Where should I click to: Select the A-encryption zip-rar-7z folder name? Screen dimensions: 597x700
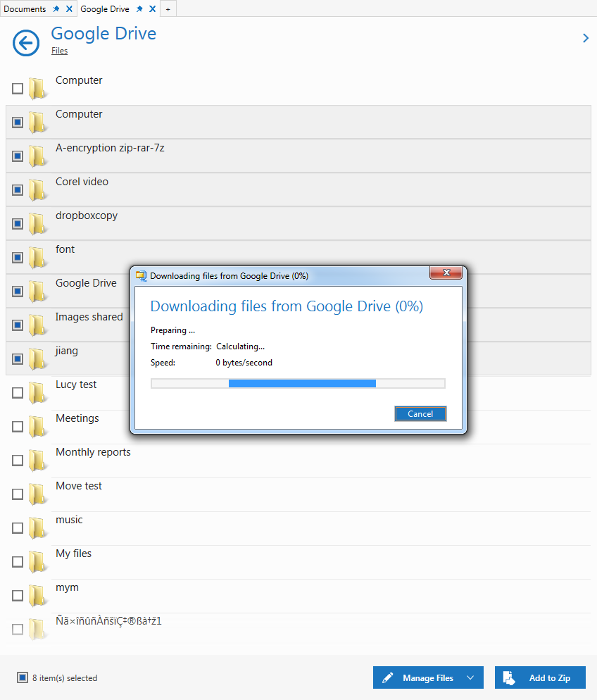click(111, 148)
